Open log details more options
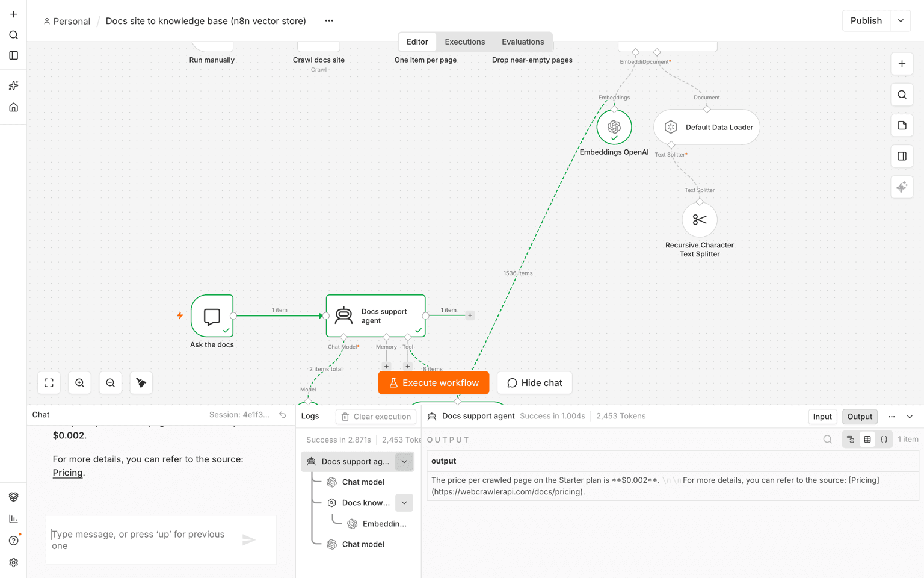The width and height of the screenshot is (924, 578). click(892, 417)
